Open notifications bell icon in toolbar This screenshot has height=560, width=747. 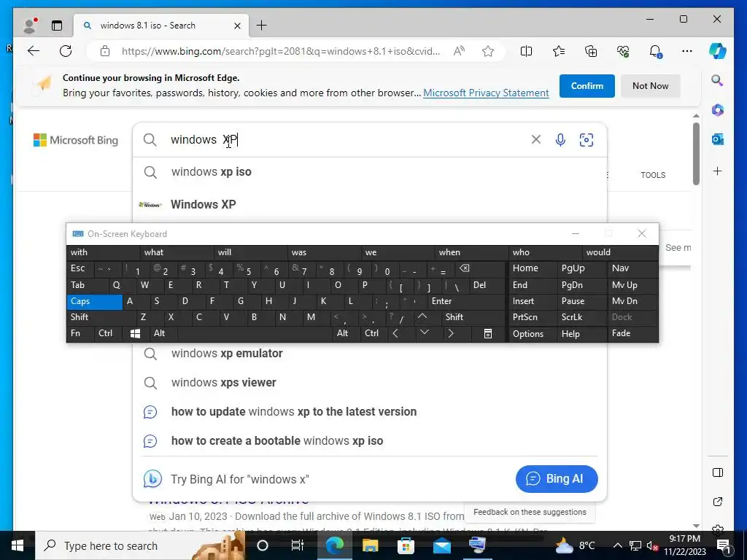[656, 51]
